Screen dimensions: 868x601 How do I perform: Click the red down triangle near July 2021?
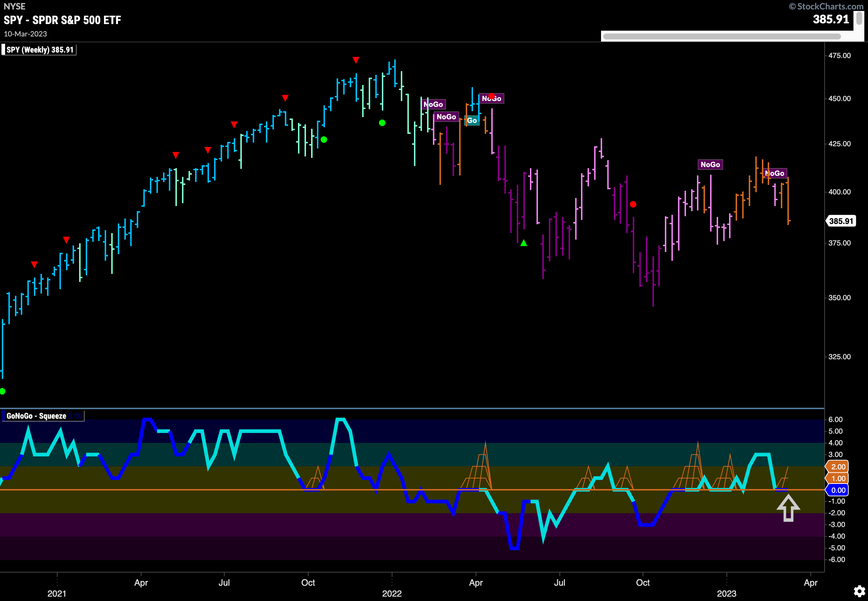pos(234,125)
